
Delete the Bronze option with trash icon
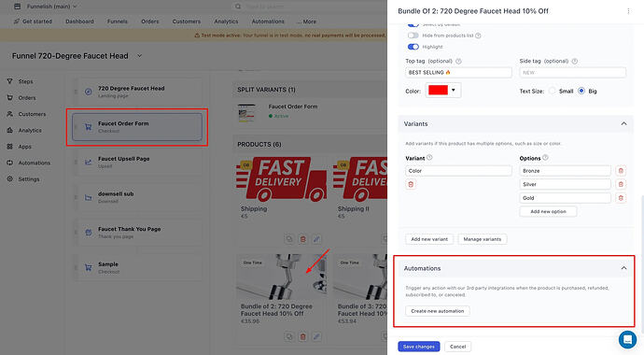point(621,171)
